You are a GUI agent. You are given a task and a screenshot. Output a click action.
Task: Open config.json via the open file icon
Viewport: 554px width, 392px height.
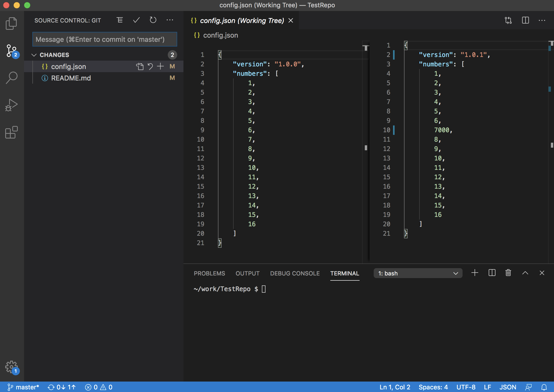[x=140, y=66]
